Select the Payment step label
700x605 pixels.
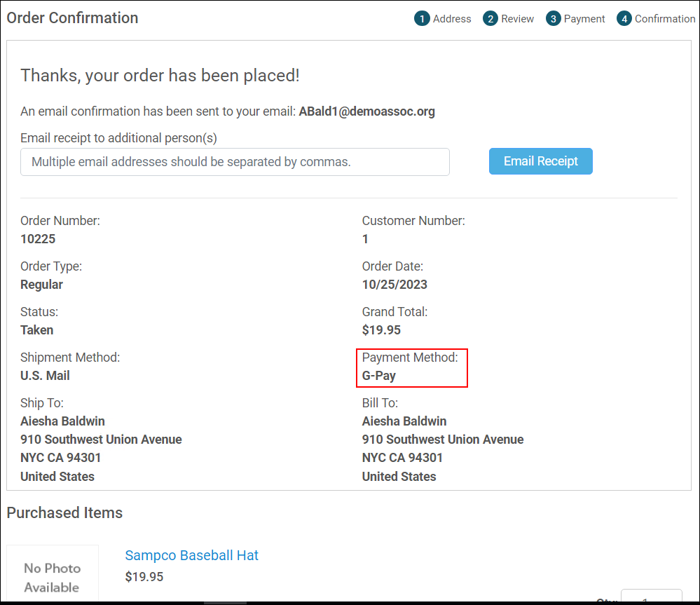(x=584, y=19)
